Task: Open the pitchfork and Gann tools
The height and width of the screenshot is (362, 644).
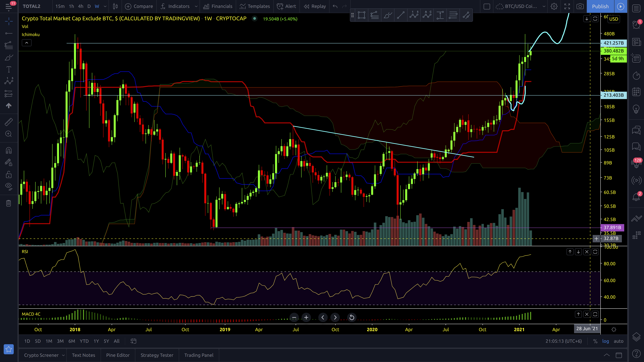Action: [x=9, y=45]
